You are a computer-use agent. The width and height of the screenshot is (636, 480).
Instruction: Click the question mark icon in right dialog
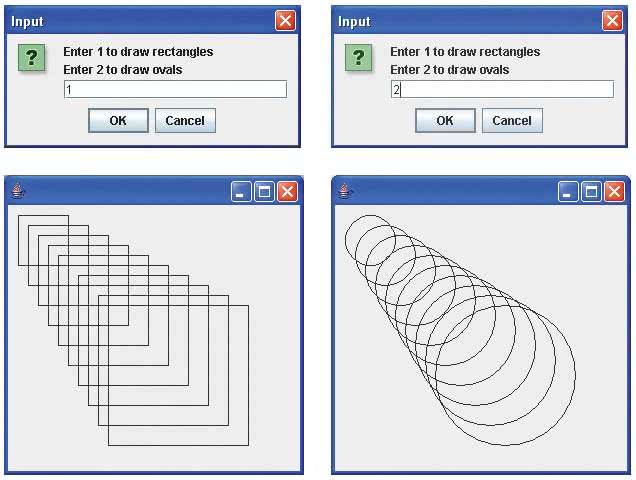(358, 58)
